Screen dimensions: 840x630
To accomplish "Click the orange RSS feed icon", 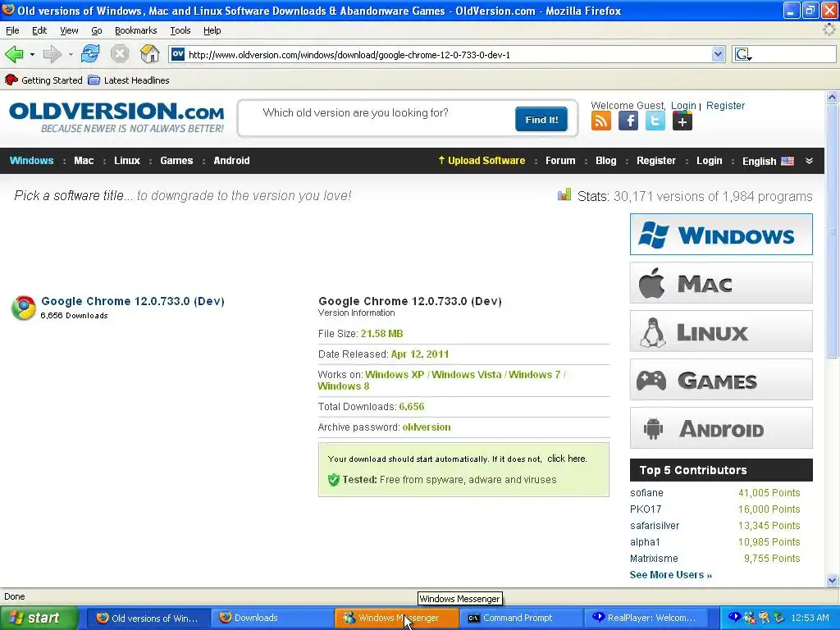I will tap(601, 121).
